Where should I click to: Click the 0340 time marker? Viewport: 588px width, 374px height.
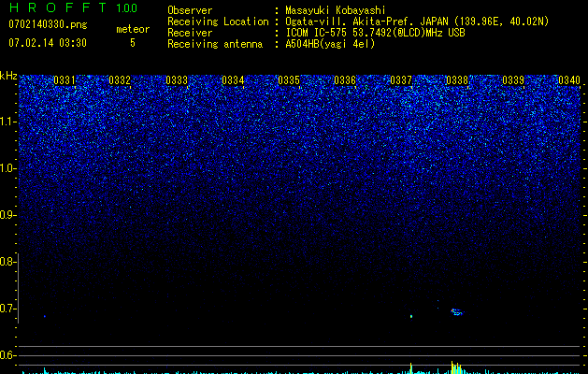tap(569, 80)
